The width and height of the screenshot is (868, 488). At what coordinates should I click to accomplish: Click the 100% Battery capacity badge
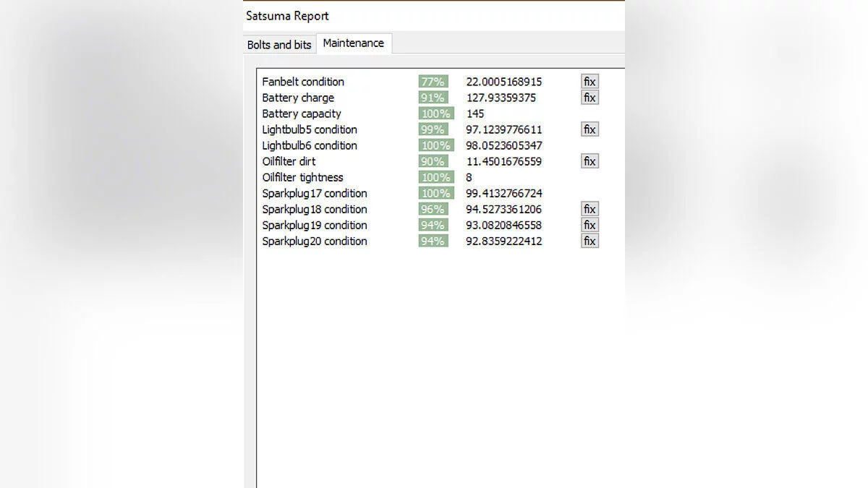pyautogui.click(x=436, y=114)
